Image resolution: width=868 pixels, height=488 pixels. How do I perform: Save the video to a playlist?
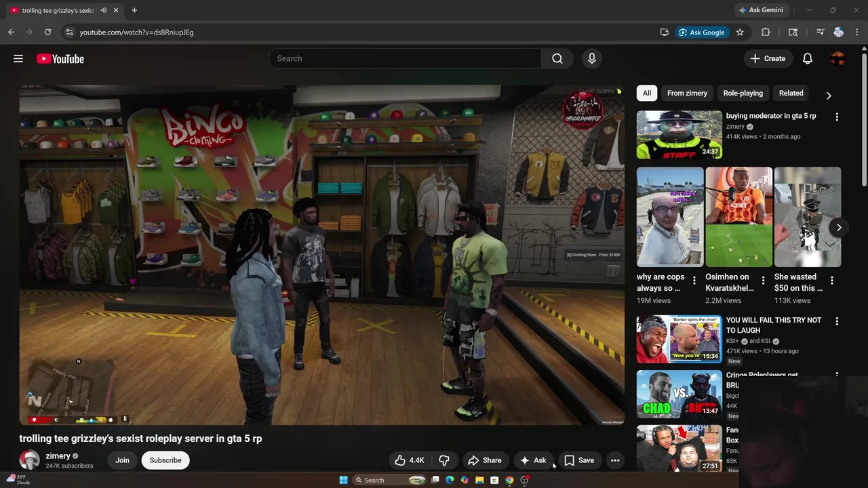[579, 460]
